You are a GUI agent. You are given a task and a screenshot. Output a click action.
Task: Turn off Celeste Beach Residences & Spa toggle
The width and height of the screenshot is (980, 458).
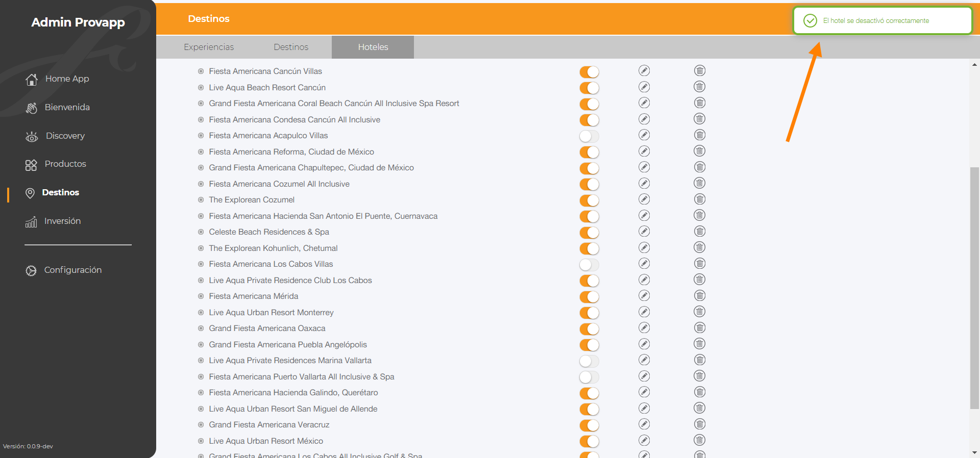(589, 233)
